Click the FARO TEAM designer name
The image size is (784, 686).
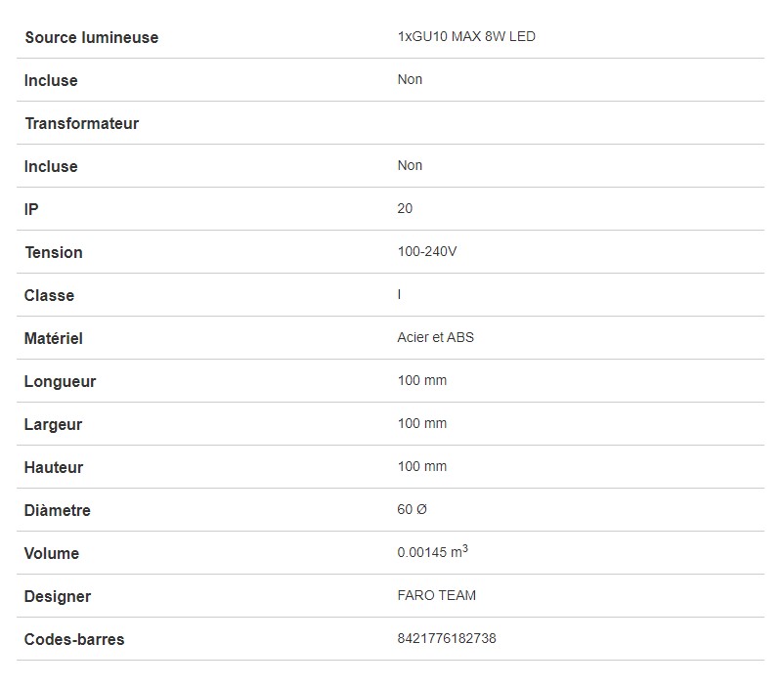pyautogui.click(x=437, y=595)
